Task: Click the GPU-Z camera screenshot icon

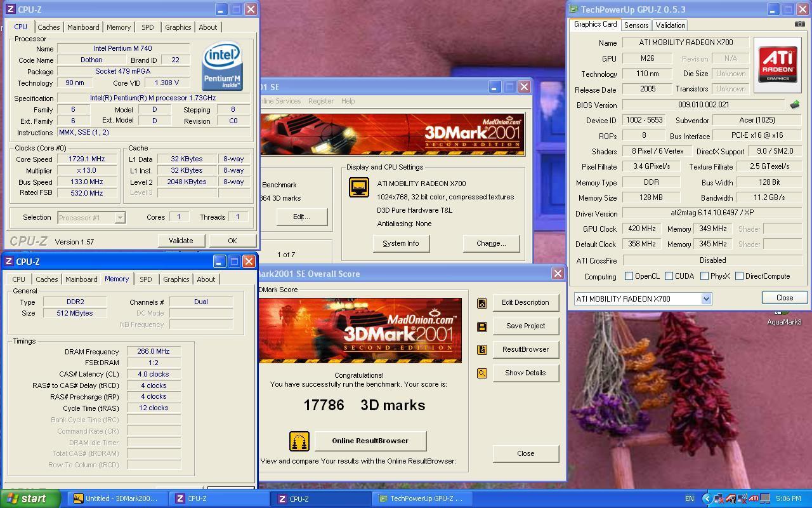Action: coord(799,24)
